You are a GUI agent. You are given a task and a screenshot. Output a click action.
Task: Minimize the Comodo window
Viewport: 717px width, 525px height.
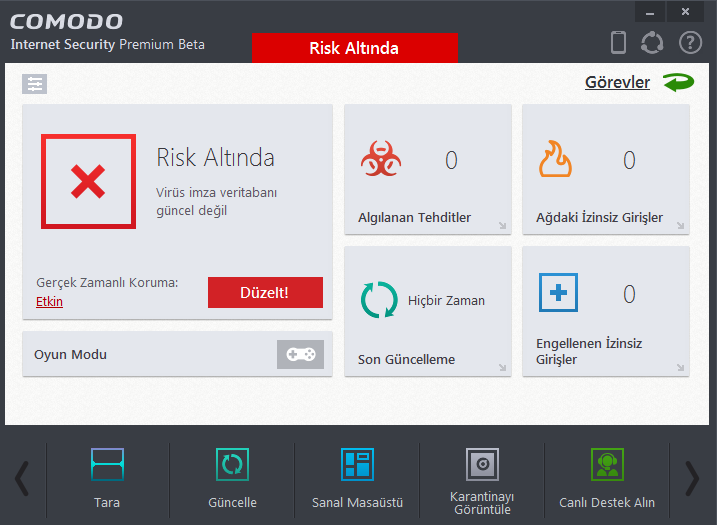[x=650, y=12]
